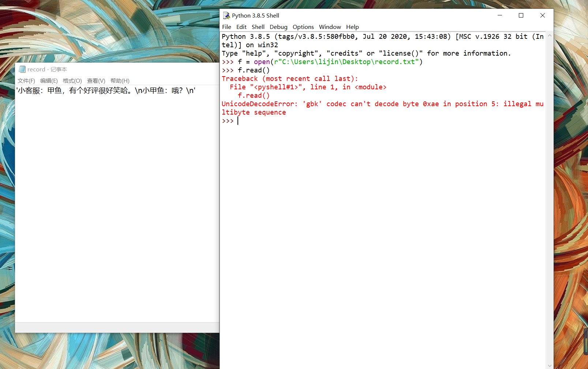Open Notepad's 帮助(H) menu
Screen dimensions: 588x369
120,81
